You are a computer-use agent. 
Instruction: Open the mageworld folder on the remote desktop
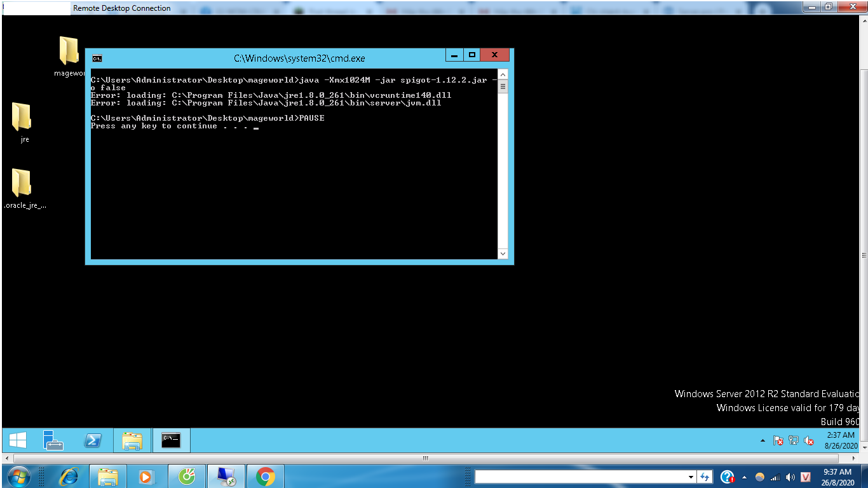coord(69,51)
